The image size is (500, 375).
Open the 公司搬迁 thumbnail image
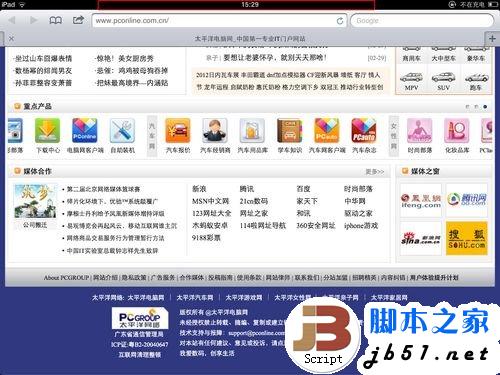(x=35, y=201)
